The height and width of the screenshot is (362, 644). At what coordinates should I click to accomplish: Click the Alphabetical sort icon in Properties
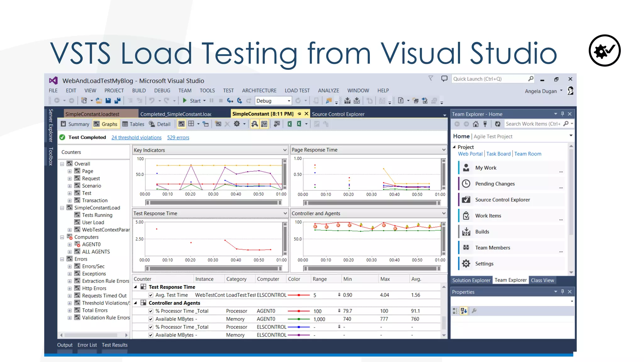click(x=464, y=311)
